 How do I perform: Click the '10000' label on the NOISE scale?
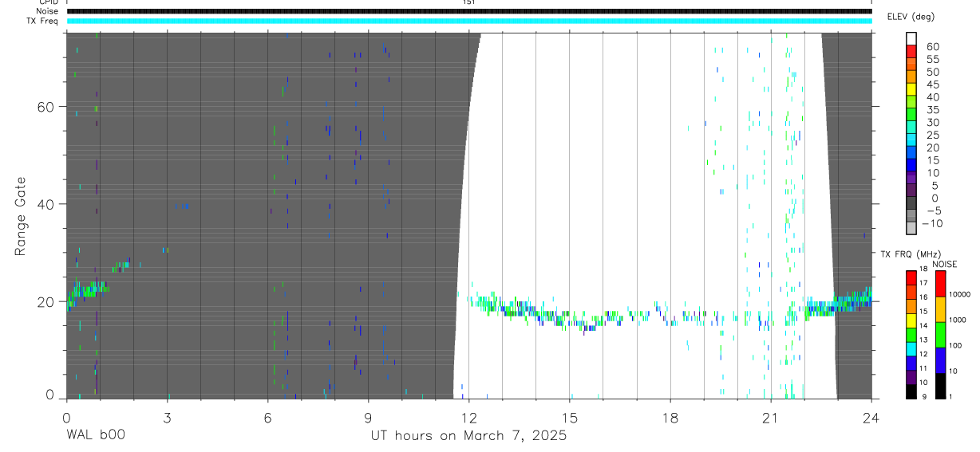959,294
